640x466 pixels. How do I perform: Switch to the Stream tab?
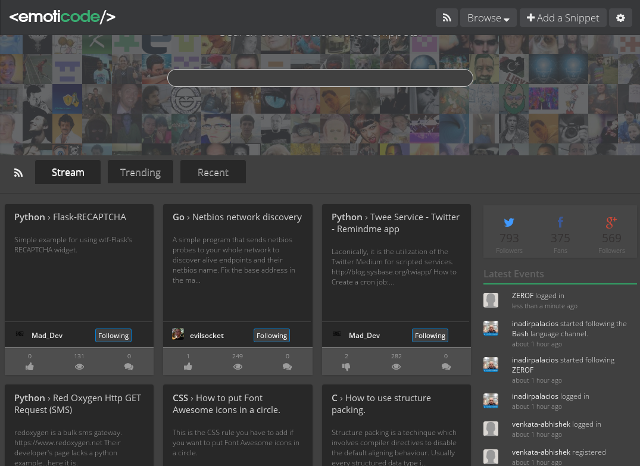[x=68, y=172]
